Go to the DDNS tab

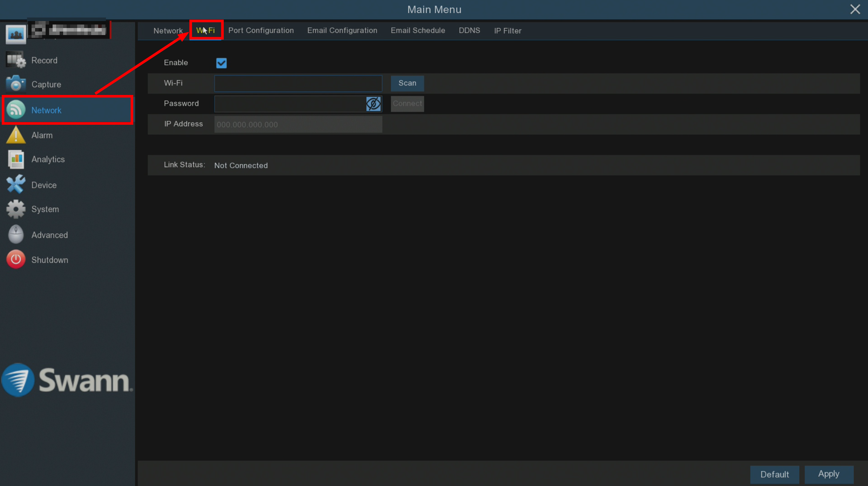pyautogui.click(x=469, y=30)
